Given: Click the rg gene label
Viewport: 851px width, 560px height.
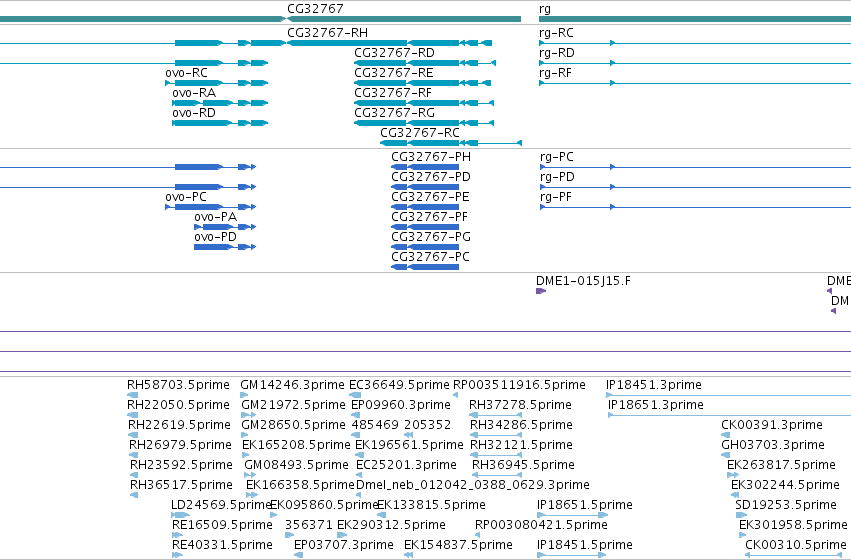Looking at the screenshot, I should point(545,9).
